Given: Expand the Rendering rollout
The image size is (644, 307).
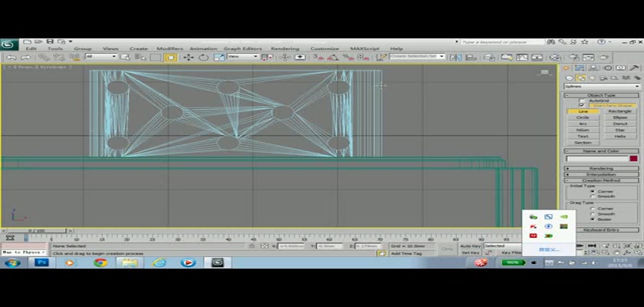Looking at the screenshot, I should [602, 169].
